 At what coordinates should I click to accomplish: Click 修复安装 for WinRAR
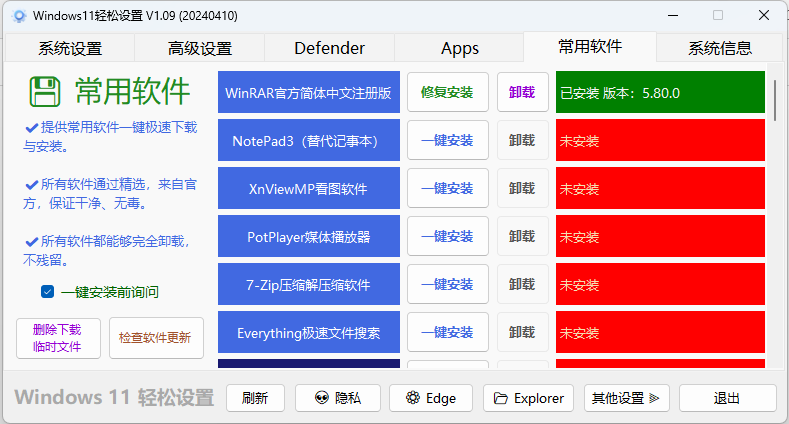447,92
